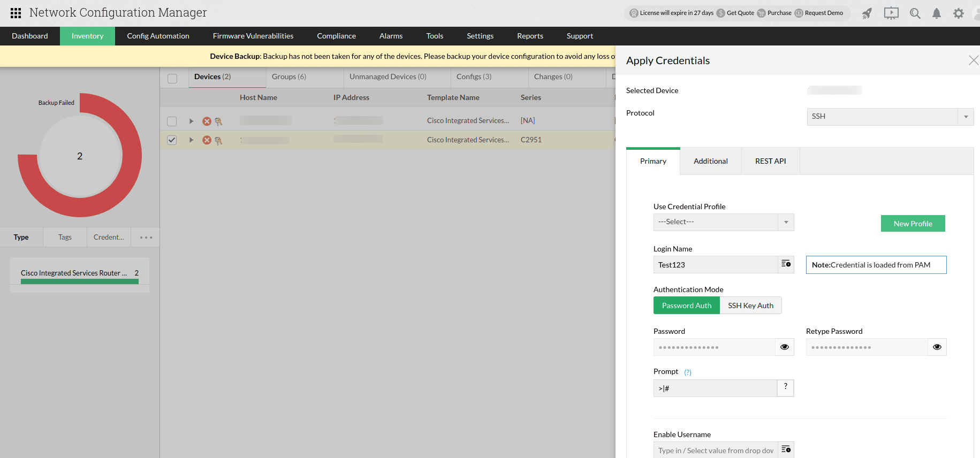Click the Prompt input field
Viewport: 980px width, 458px height.
[715, 388]
